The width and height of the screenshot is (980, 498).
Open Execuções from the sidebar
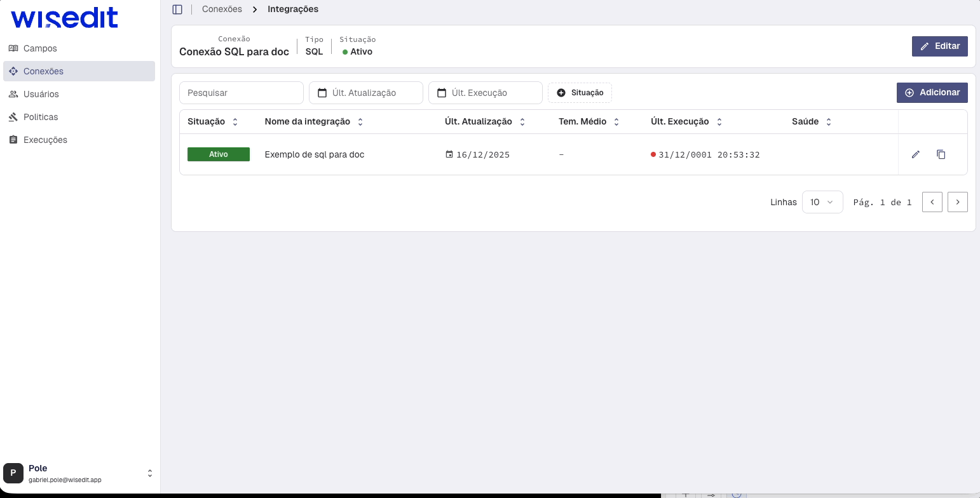point(45,140)
